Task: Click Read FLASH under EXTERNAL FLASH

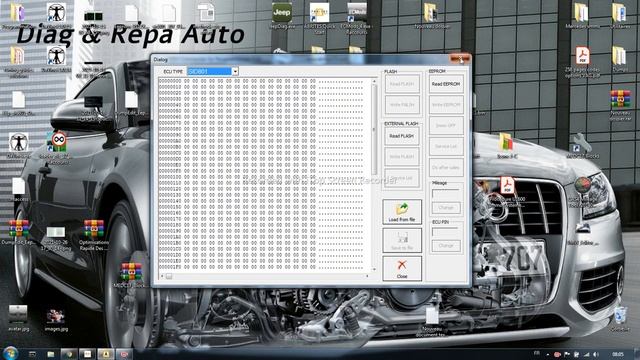Action: [402, 136]
